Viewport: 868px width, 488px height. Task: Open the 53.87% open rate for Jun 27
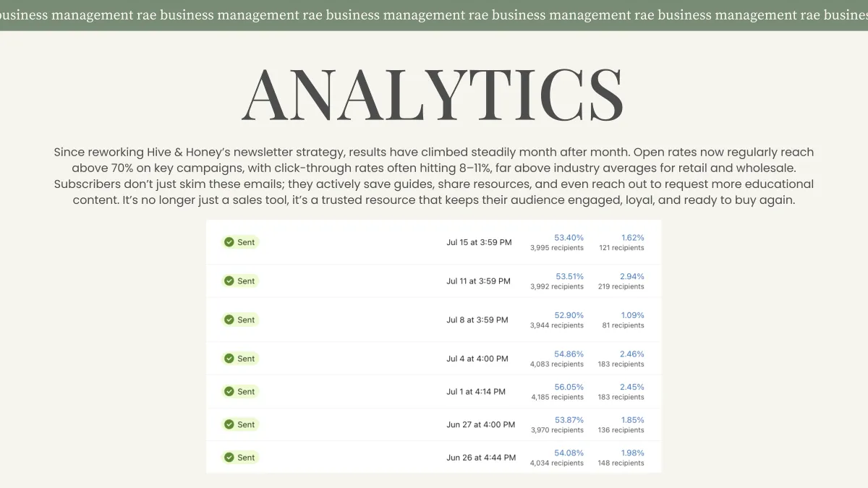tap(569, 419)
